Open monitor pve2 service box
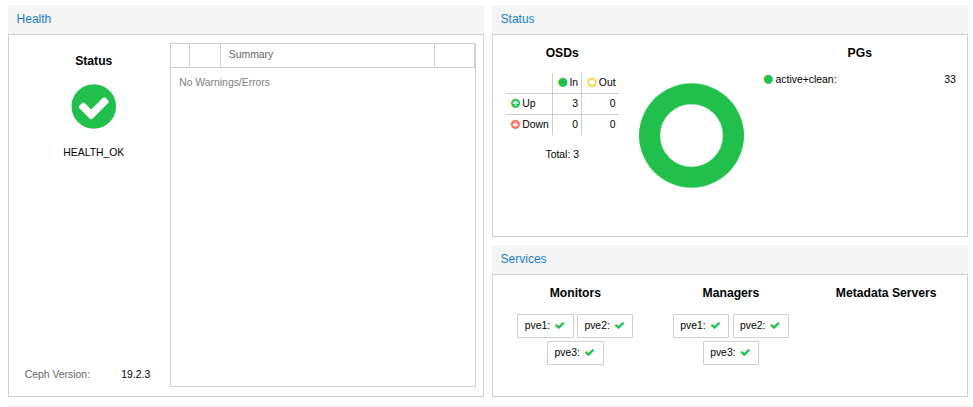The width and height of the screenshot is (973, 407). (x=604, y=325)
